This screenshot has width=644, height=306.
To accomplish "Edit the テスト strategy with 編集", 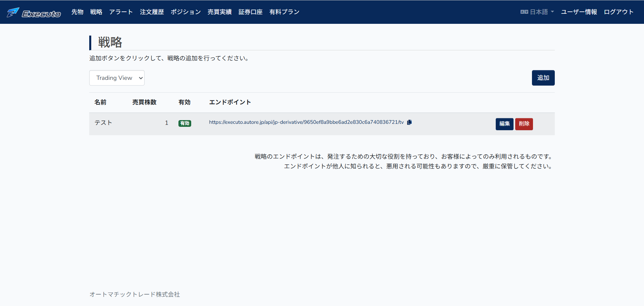I will pyautogui.click(x=504, y=124).
